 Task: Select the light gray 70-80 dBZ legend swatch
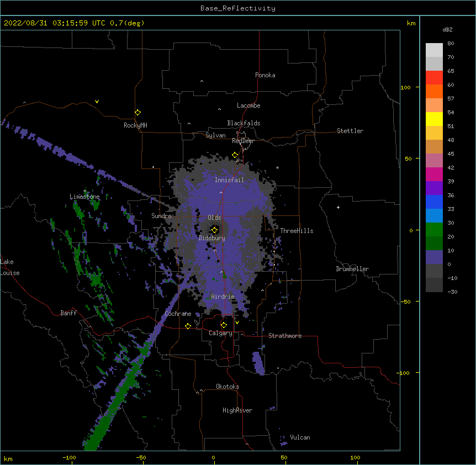click(x=434, y=50)
